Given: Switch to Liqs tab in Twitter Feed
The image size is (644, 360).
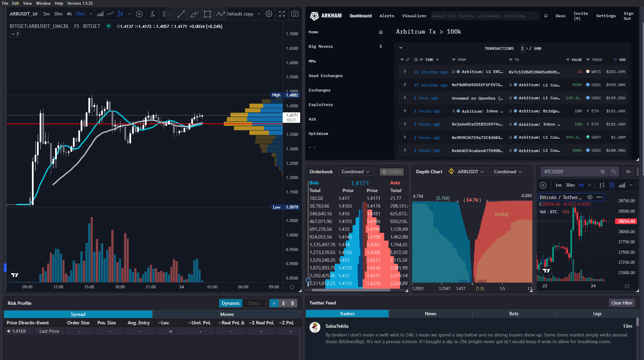Looking at the screenshot, I should tap(597, 314).
